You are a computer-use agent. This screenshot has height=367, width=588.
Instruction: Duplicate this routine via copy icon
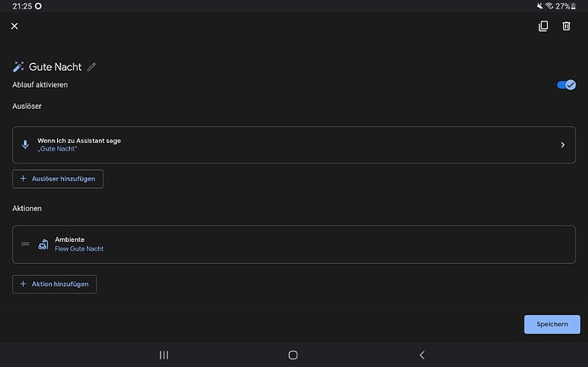[x=543, y=26]
